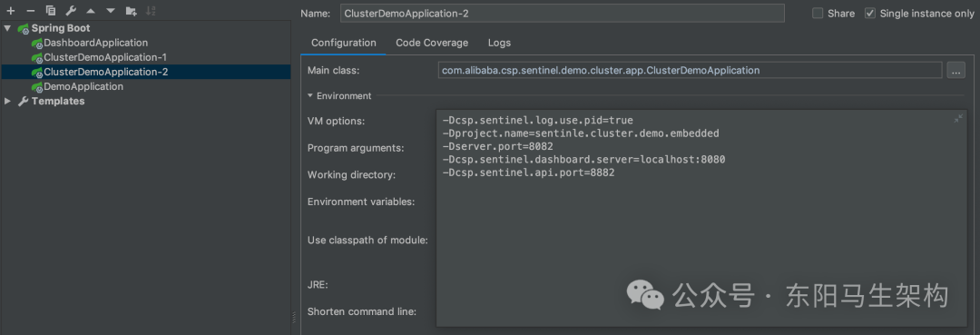Click the Main class browse ellipsis button

[955, 71]
